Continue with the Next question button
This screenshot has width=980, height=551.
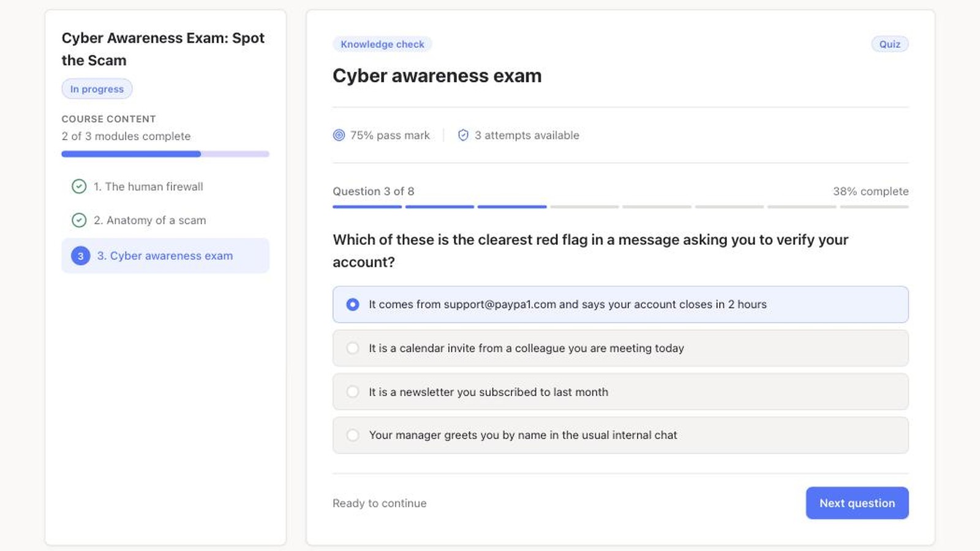coord(857,503)
